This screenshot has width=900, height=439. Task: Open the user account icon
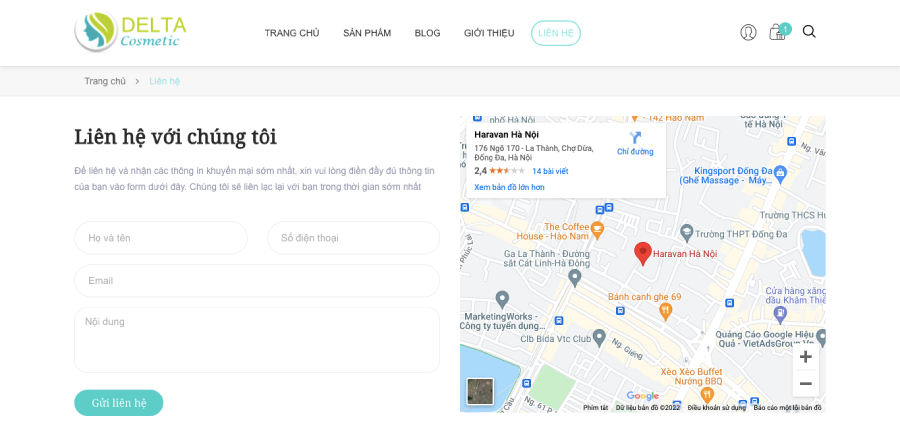[748, 32]
